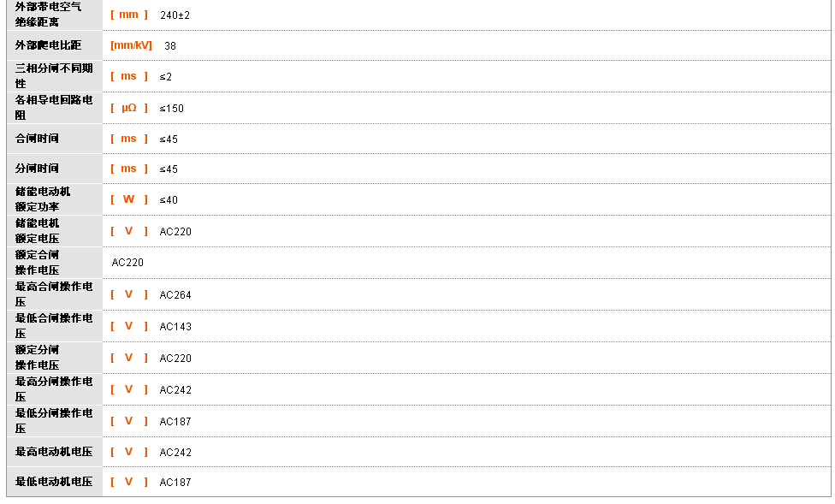835x504 pixels.
Task: Select the 合闸时间 row label
Action: pos(37,139)
